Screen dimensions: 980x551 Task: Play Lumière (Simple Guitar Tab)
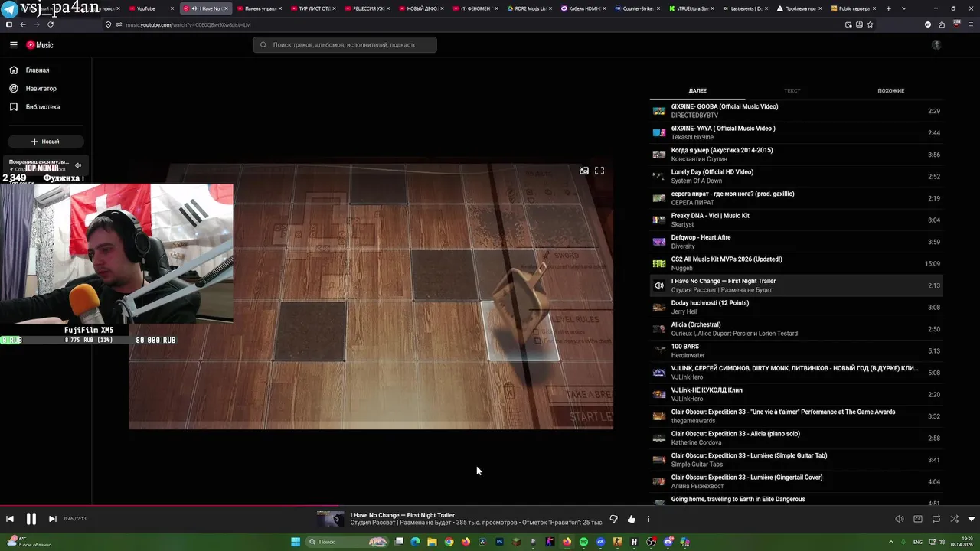796,460
